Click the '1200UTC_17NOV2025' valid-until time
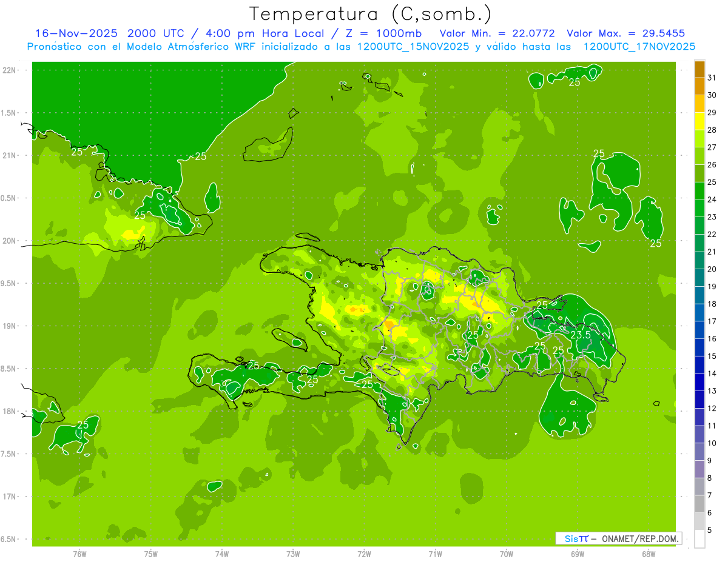 639,47
